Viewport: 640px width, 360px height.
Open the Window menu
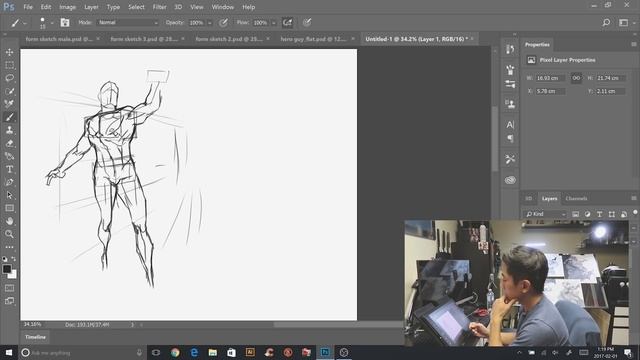coord(222,7)
